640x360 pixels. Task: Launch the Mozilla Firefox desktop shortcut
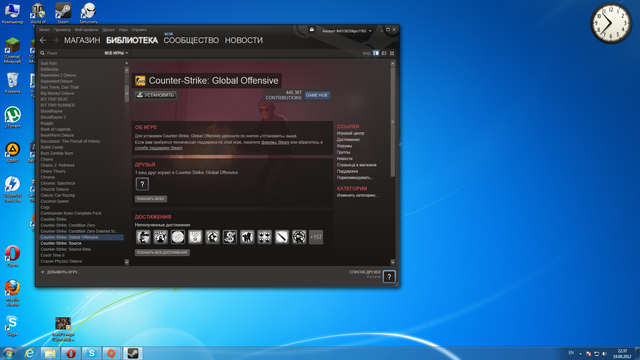pyautogui.click(x=12, y=292)
